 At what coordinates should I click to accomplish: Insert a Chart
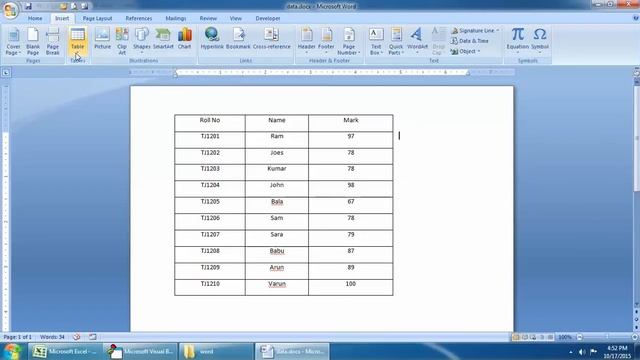[184, 39]
